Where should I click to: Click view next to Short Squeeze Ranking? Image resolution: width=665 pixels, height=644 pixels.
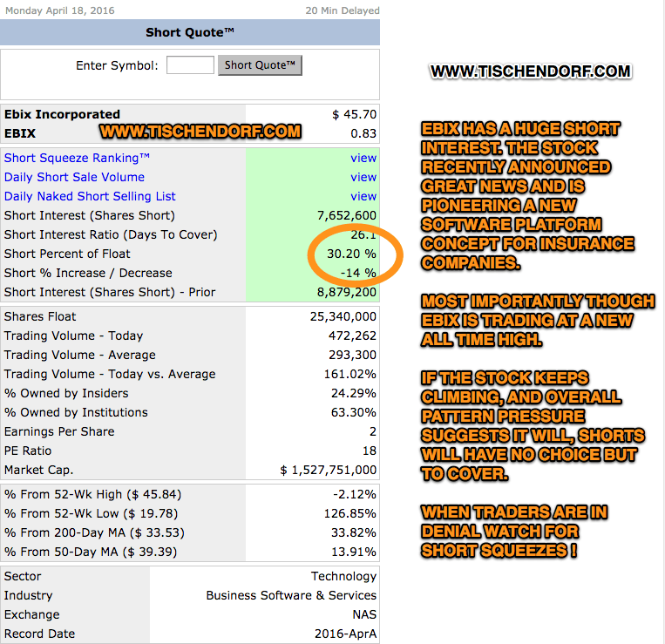[x=363, y=158]
